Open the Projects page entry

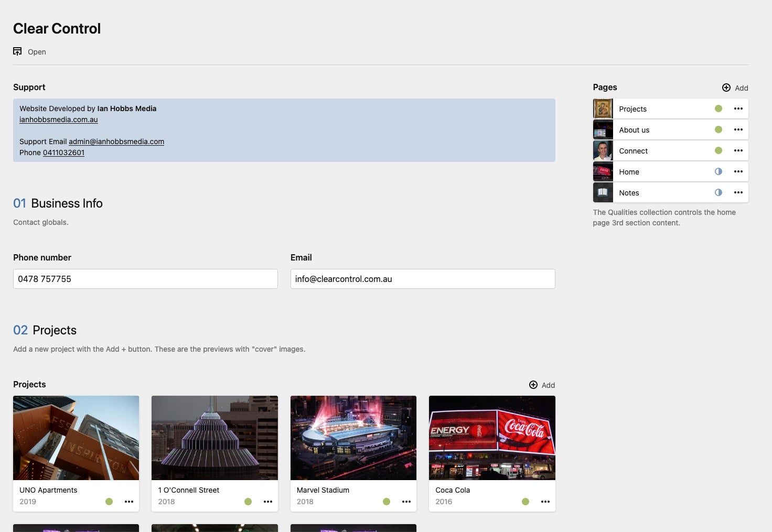(670, 108)
